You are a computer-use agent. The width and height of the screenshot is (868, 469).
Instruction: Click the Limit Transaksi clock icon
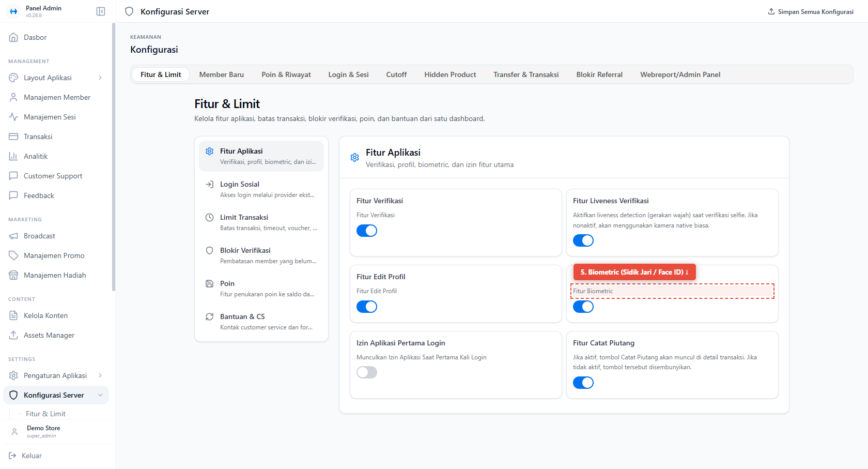(x=209, y=217)
